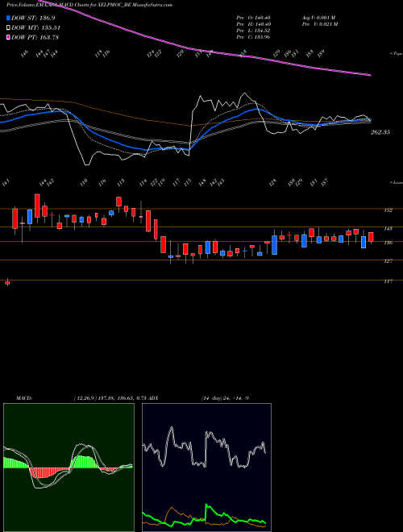Click the ADX (14 day) values label

[225, 398]
